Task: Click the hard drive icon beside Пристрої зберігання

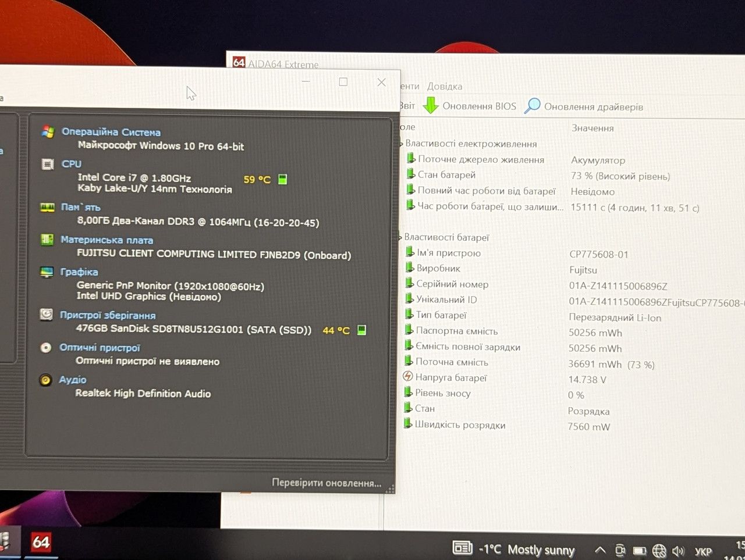Action: (46, 315)
